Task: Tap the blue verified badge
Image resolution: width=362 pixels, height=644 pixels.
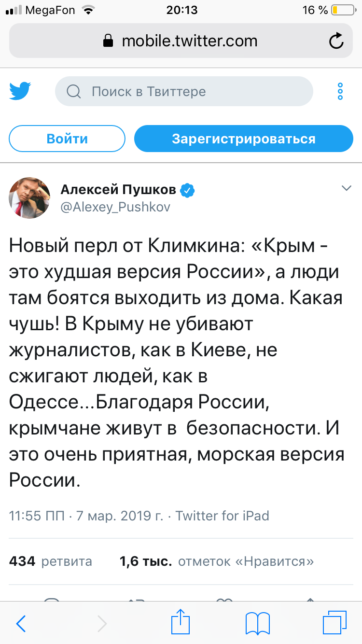Action: 187,191
